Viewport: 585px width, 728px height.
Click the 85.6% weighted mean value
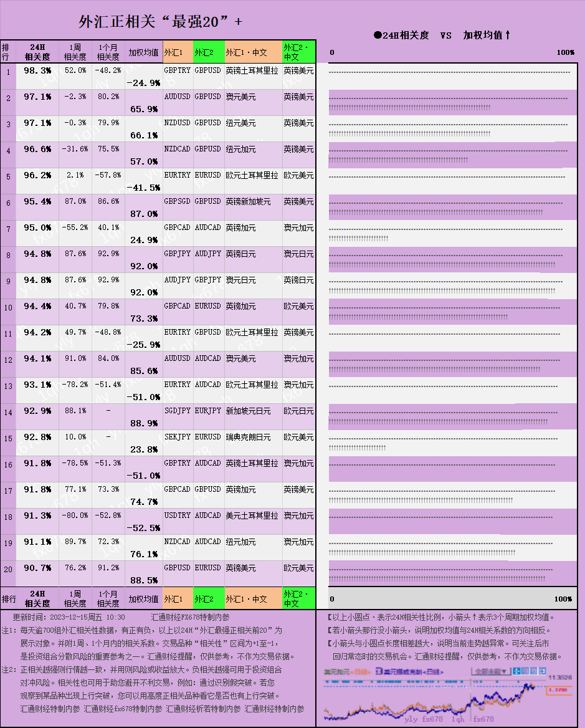[x=144, y=371]
